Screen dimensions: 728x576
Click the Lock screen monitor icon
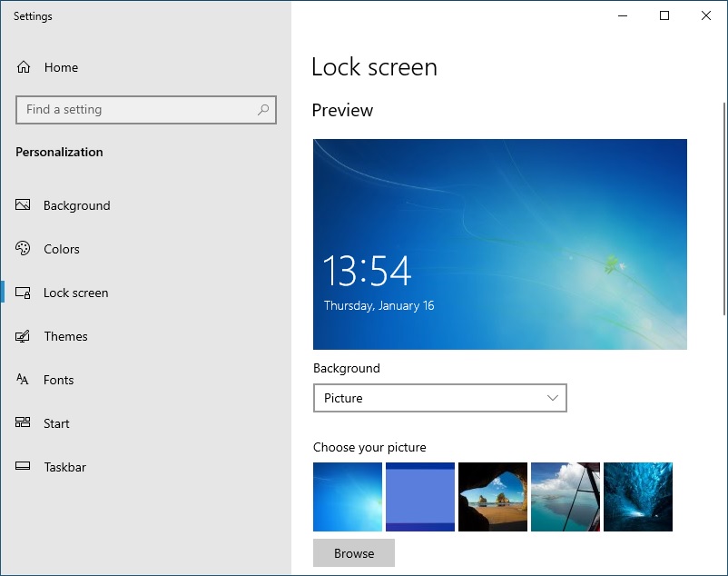23,293
